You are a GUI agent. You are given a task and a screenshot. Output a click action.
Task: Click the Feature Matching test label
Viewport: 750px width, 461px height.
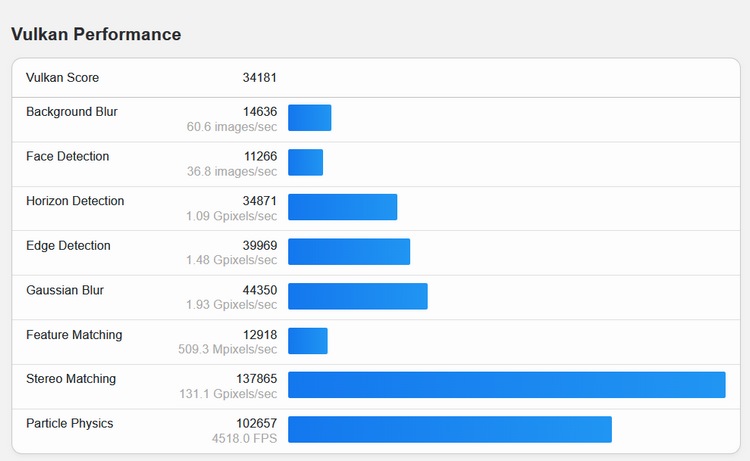[x=74, y=335]
